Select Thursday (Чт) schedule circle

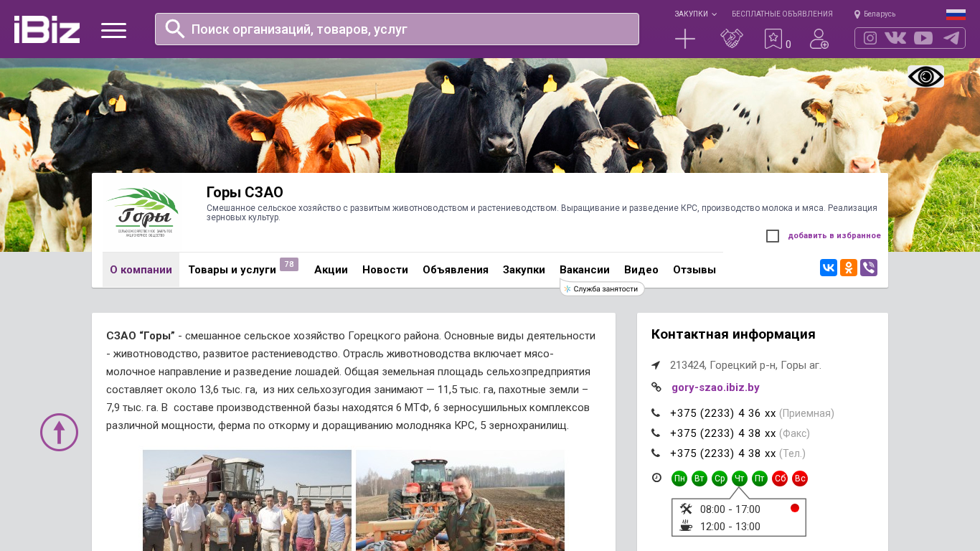(740, 479)
